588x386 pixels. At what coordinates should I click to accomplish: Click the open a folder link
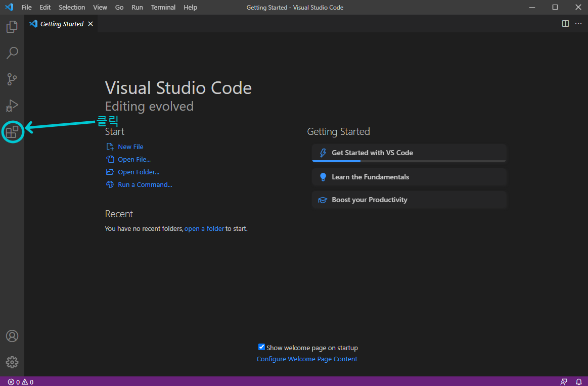(204, 228)
